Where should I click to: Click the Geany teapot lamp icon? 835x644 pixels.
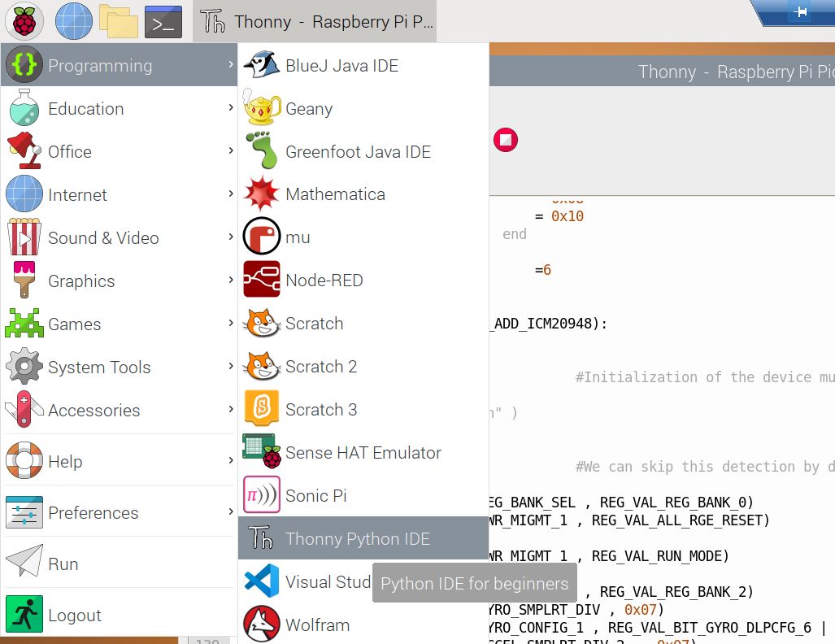pyautogui.click(x=262, y=107)
